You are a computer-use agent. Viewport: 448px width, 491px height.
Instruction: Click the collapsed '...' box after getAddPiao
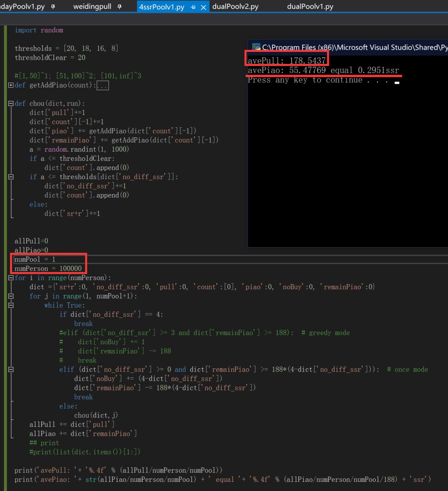pyautogui.click(x=102, y=85)
